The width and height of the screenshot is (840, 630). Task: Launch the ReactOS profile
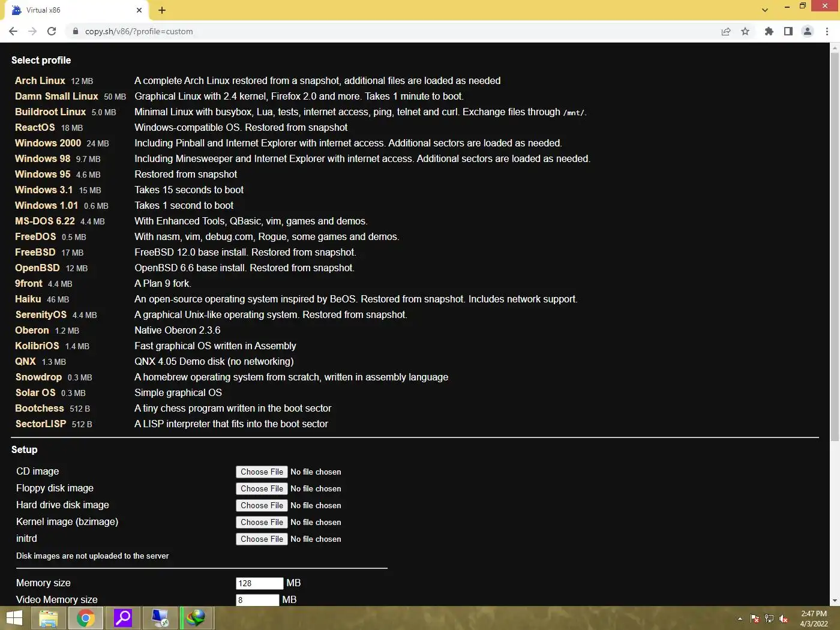[x=35, y=127]
